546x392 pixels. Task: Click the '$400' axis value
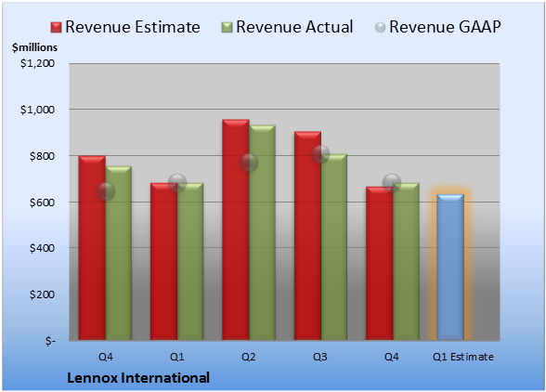point(42,248)
